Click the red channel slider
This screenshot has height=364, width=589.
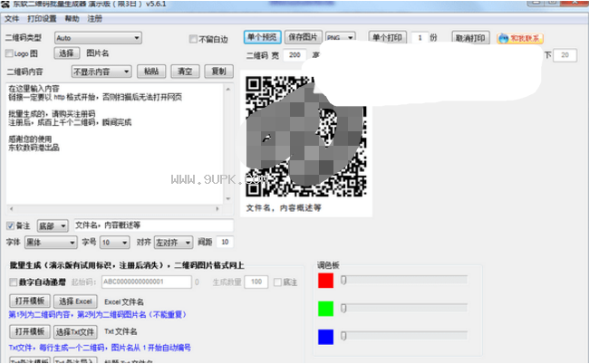click(x=404, y=280)
